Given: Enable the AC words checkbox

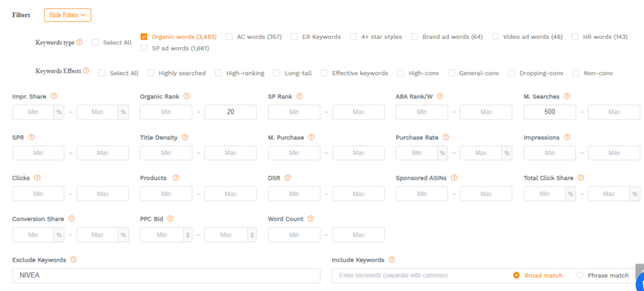Looking at the screenshot, I should point(229,36).
